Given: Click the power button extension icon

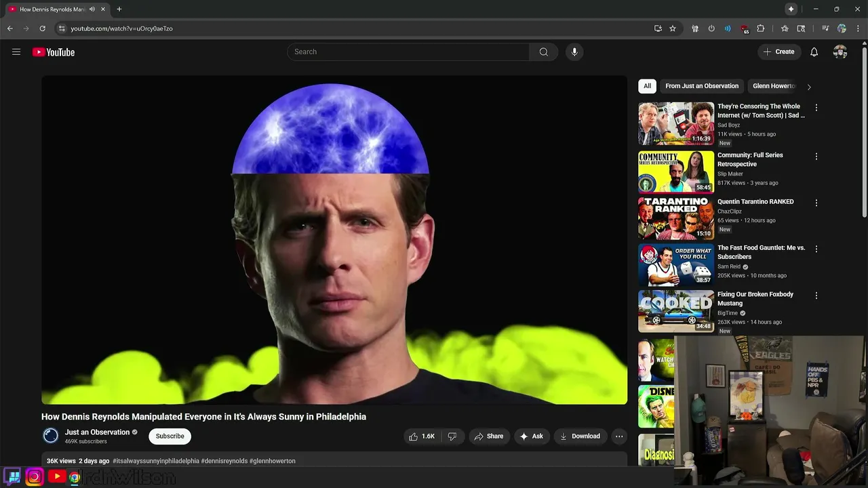Looking at the screenshot, I should (x=711, y=28).
